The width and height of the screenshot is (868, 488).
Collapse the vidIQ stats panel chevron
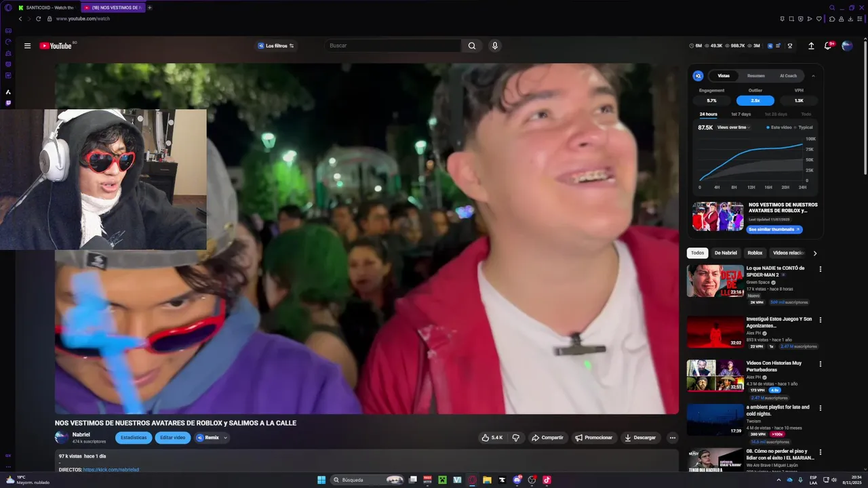pos(813,76)
